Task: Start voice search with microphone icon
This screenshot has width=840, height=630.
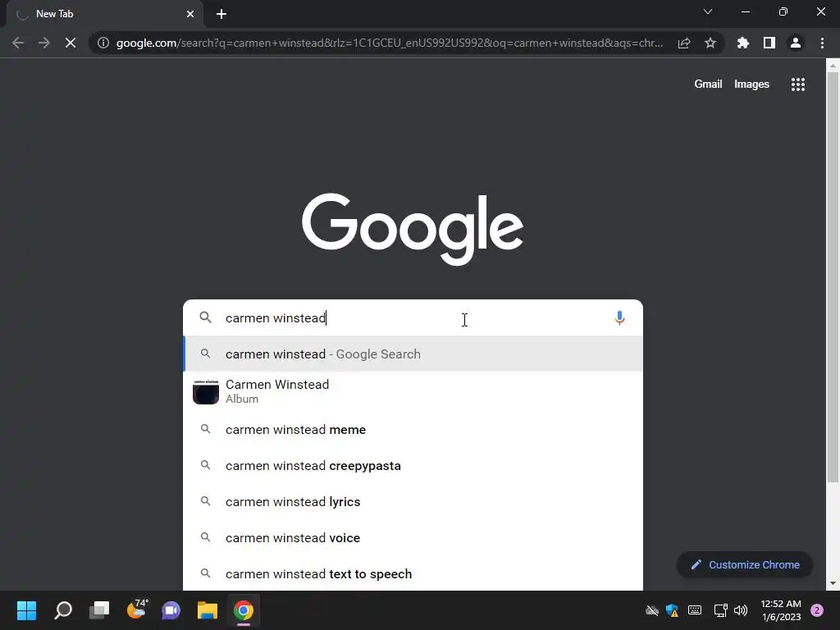Action: point(619,317)
